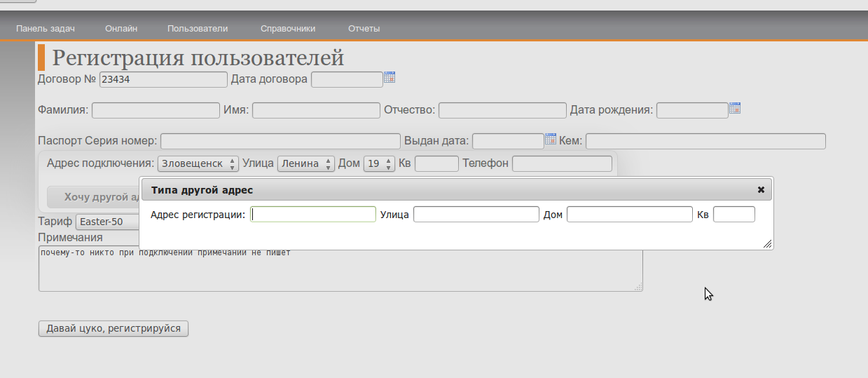
Task: Open calendar picker for Дата рождения
Action: (x=735, y=108)
